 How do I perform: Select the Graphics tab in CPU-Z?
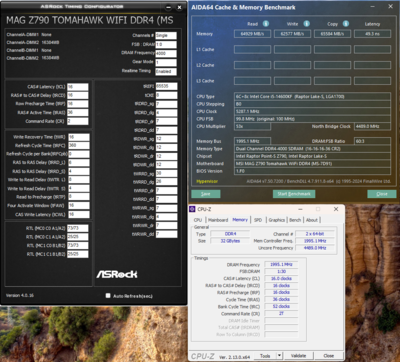point(277,220)
